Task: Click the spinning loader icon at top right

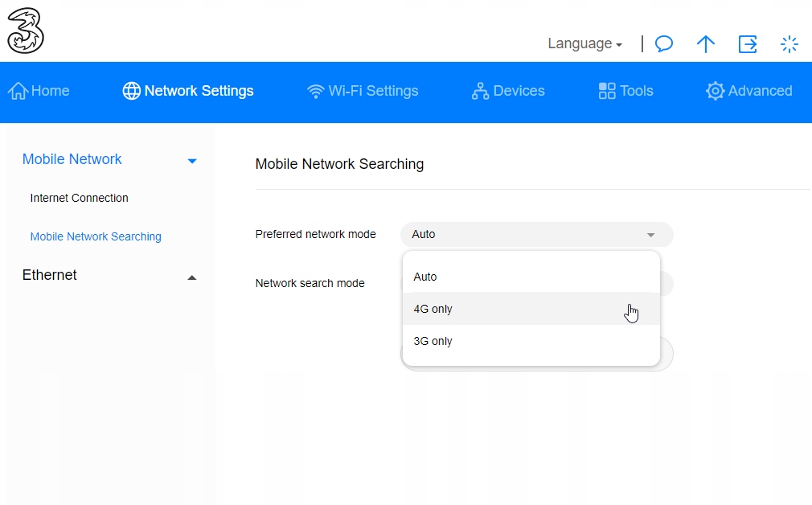Action: (x=789, y=44)
